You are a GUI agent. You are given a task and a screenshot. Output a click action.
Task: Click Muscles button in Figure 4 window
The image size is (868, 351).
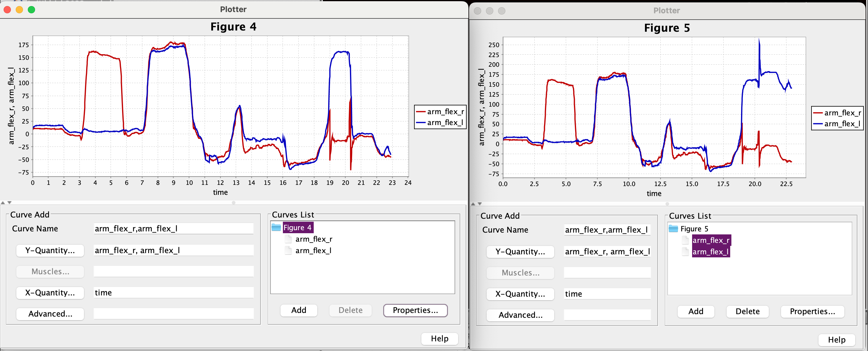point(50,272)
